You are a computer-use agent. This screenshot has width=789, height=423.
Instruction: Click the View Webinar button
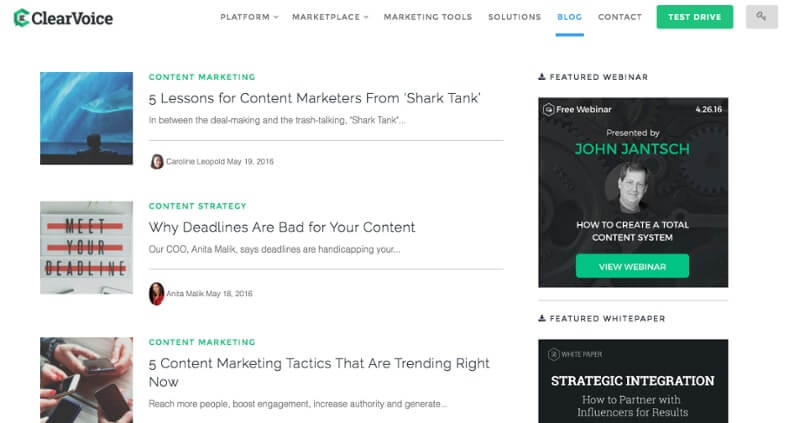633,266
